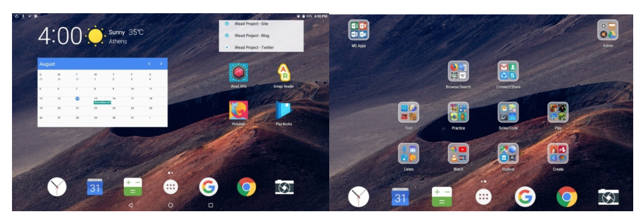Screen dimensions: 644x216
Task: Tap battery indicator in status bar
Action: [303, 16]
